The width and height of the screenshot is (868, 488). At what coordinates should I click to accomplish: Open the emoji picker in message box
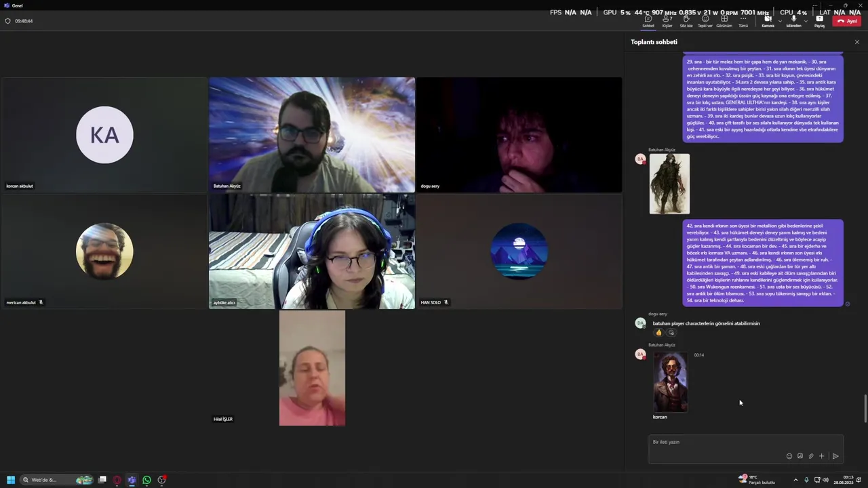coord(789,456)
